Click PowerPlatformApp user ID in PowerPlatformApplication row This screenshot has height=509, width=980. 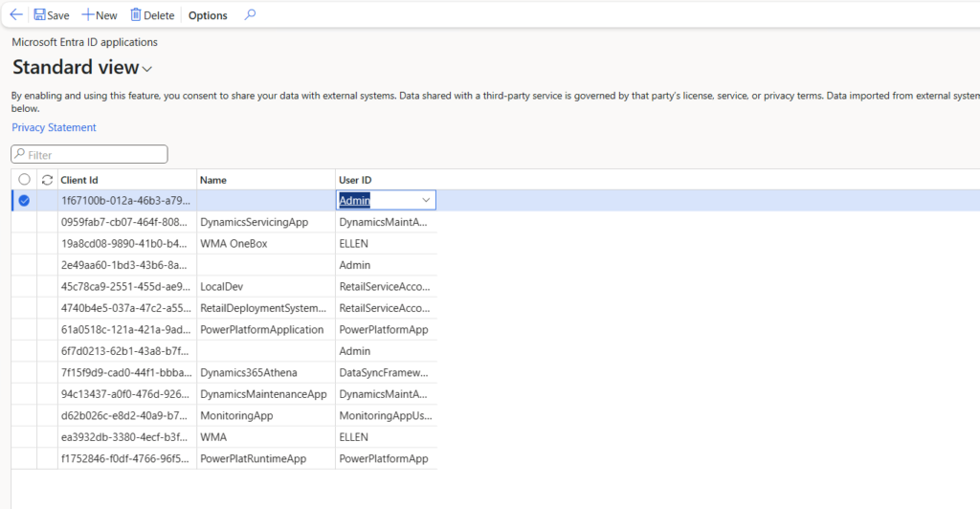pos(386,330)
